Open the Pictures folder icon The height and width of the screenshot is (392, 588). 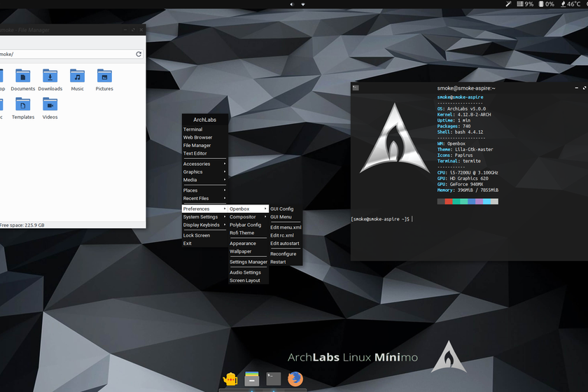tap(104, 76)
